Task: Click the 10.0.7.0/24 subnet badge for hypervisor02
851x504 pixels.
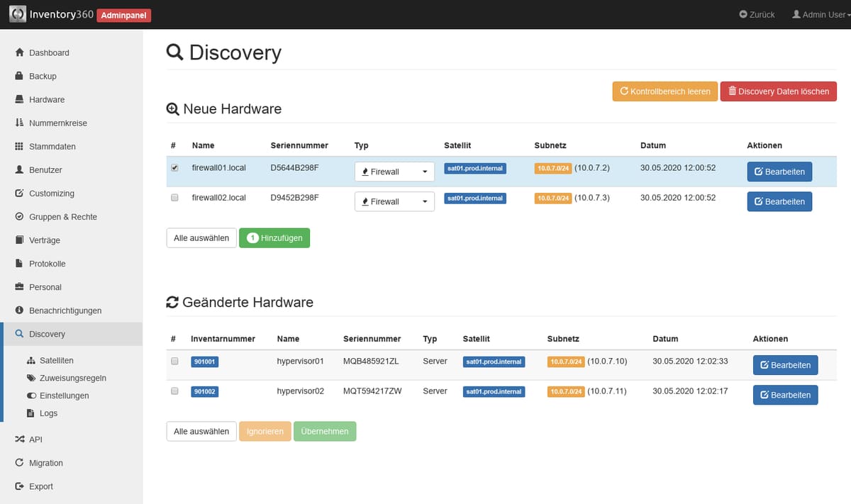Action: [566, 391]
